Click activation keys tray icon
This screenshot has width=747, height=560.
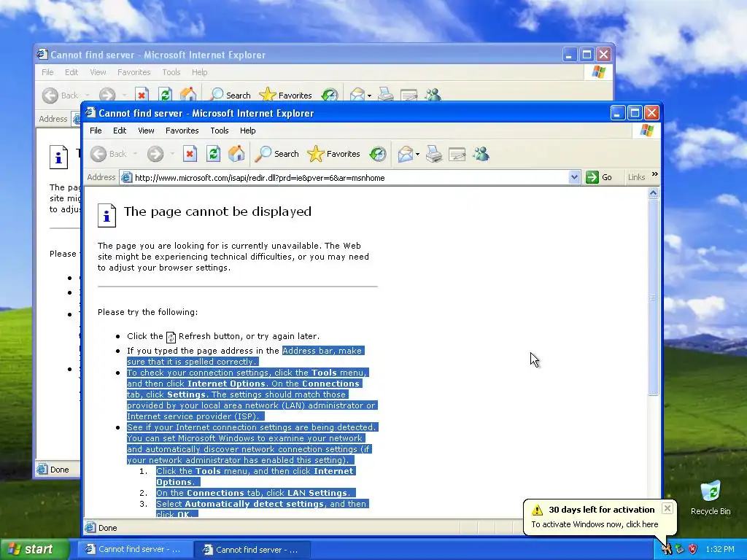click(x=667, y=550)
